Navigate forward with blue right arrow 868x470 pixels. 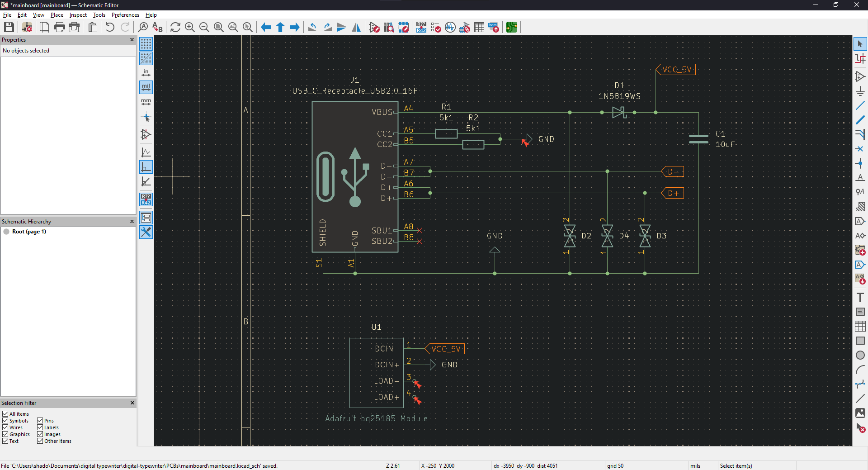pyautogui.click(x=295, y=28)
